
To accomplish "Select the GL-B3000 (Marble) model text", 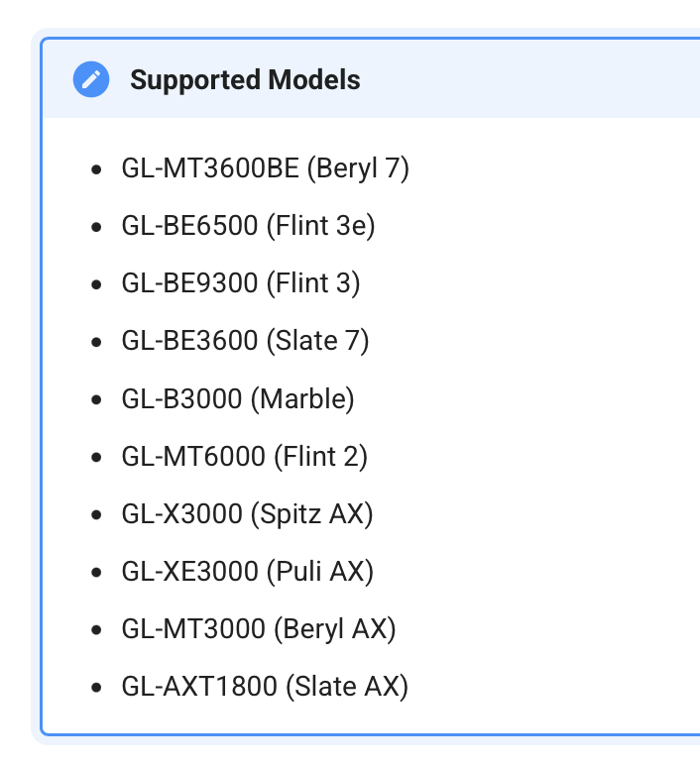I will (238, 398).
